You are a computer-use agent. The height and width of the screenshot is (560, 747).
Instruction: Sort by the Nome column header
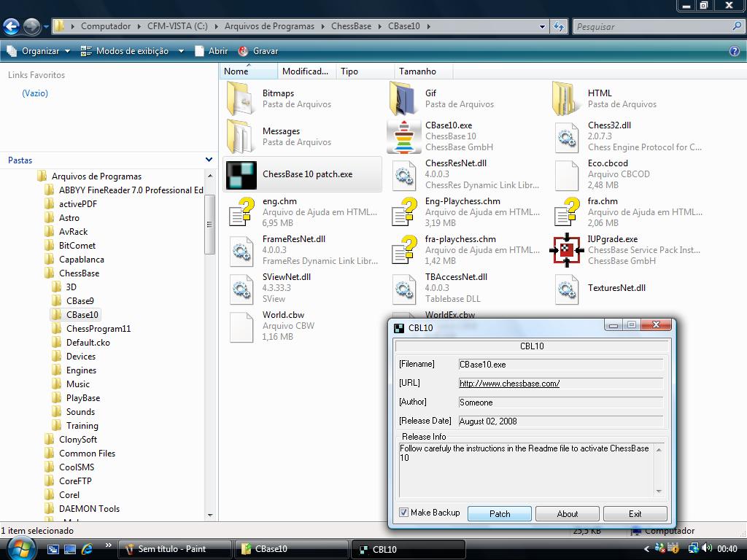point(248,71)
